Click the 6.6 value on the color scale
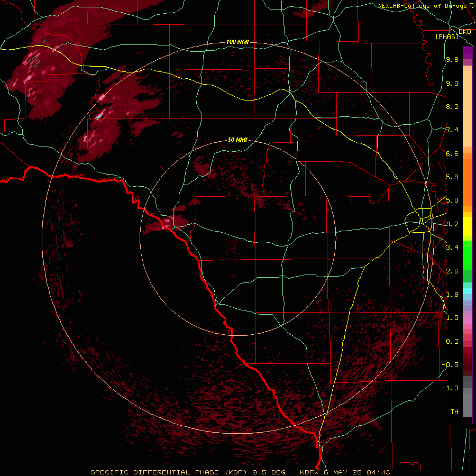This screenshot has height=476, width=476. pos(452,153)
